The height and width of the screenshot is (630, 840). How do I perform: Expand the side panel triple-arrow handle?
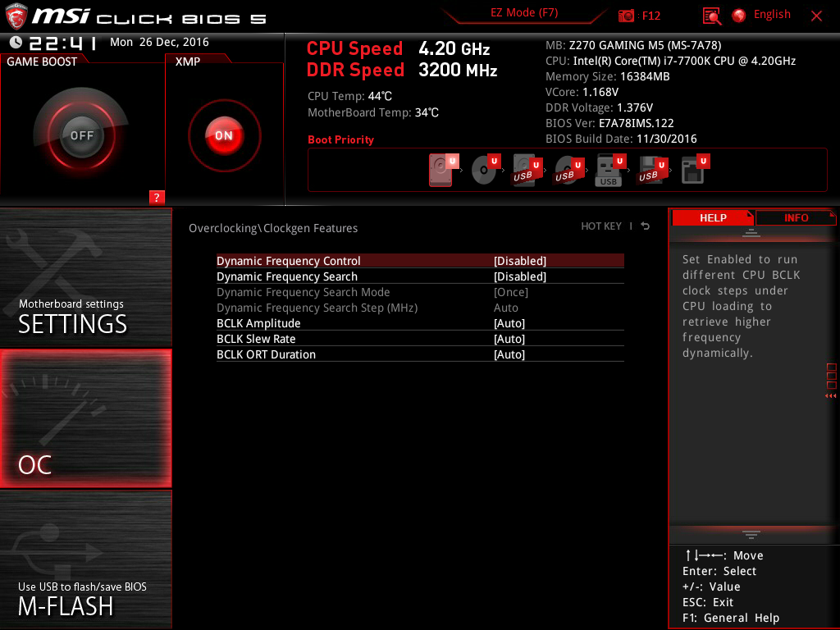(830, 396)
